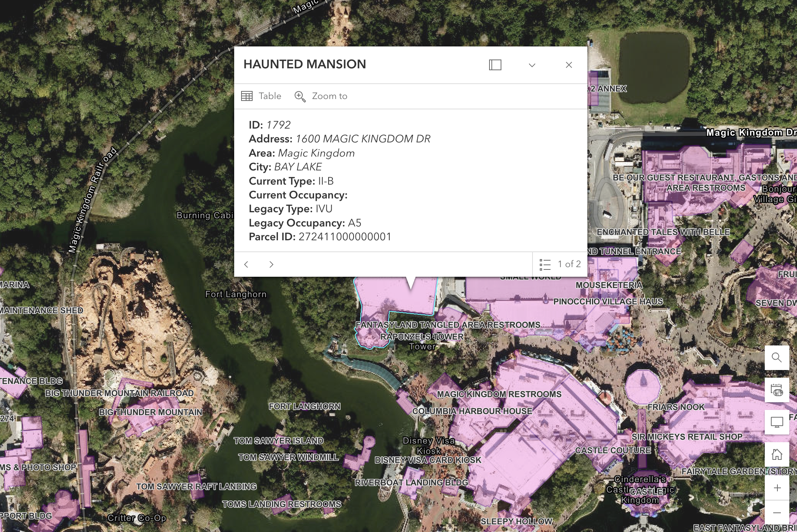
Task: Go to the next selected feature
Action: 271,264
